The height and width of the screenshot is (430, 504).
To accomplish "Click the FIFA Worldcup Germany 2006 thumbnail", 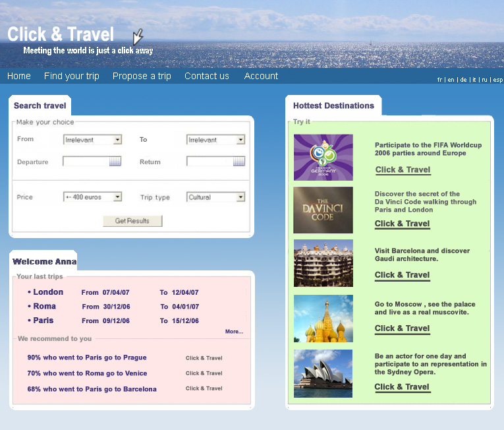I will 323,158.
